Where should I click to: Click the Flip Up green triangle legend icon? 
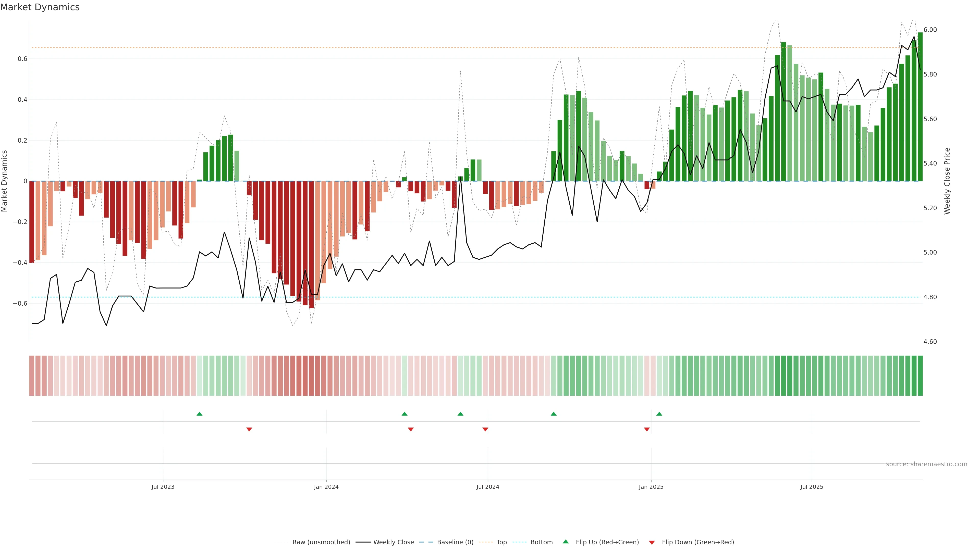(566, 542)
